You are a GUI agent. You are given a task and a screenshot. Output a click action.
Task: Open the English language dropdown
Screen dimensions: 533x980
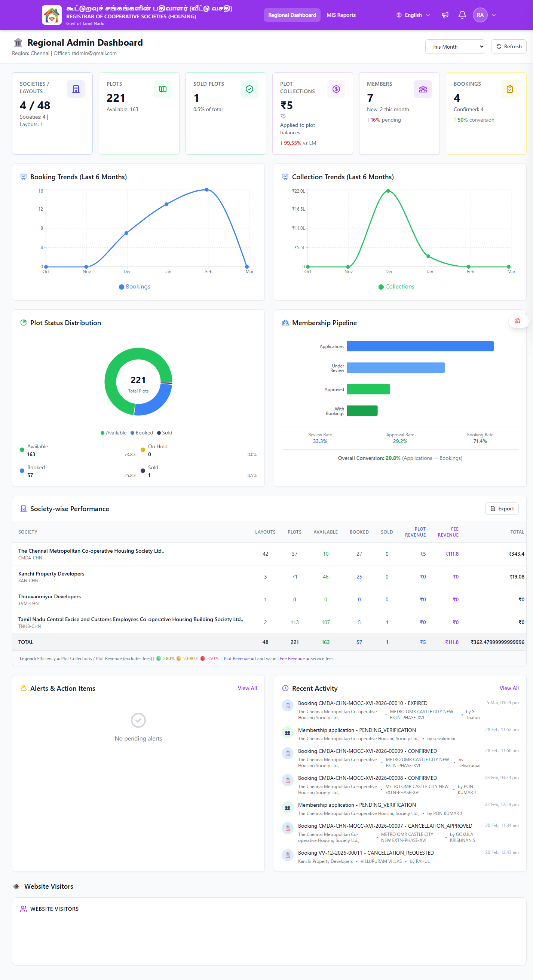(x=413, y=15)
